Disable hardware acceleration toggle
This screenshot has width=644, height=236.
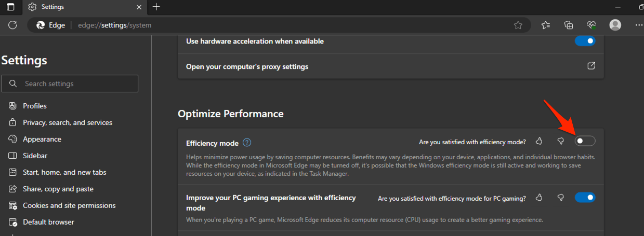pos(585,41)
